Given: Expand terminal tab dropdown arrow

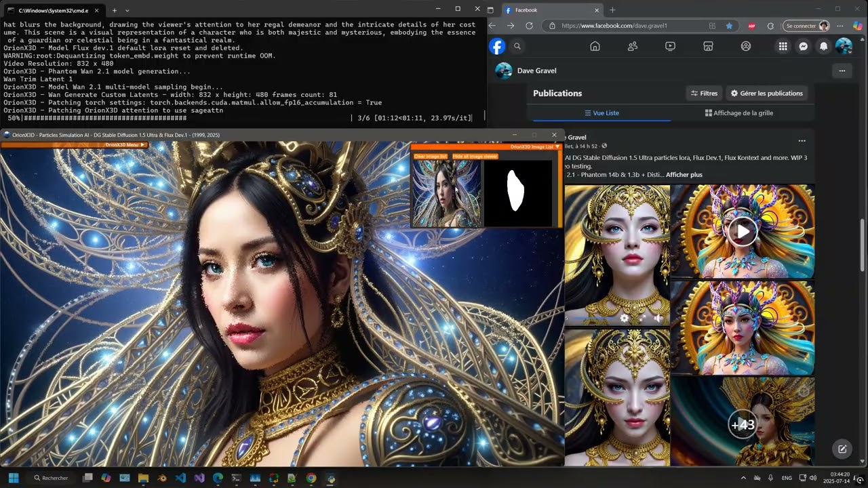Looking at the screenshot, I should 127,10.
